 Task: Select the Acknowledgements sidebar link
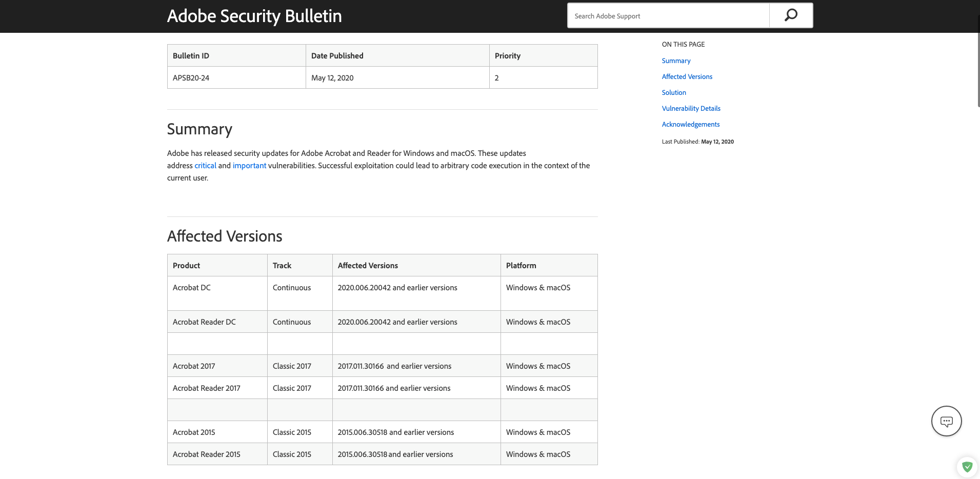coord(690,124)
